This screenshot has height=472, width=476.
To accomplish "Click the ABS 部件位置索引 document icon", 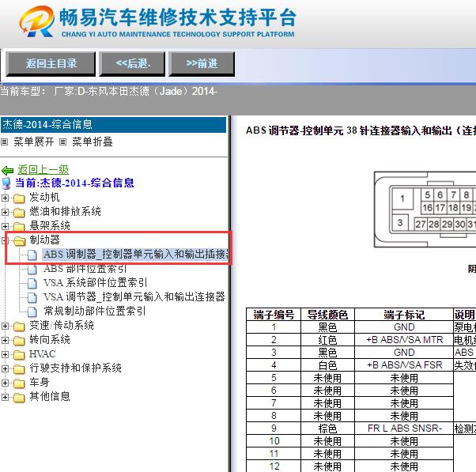I will coord(32,269).
